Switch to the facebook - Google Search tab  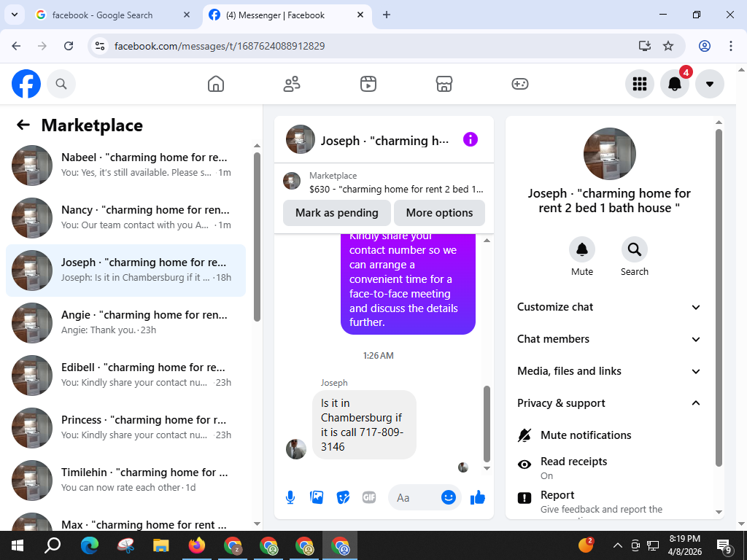point(112,15)
